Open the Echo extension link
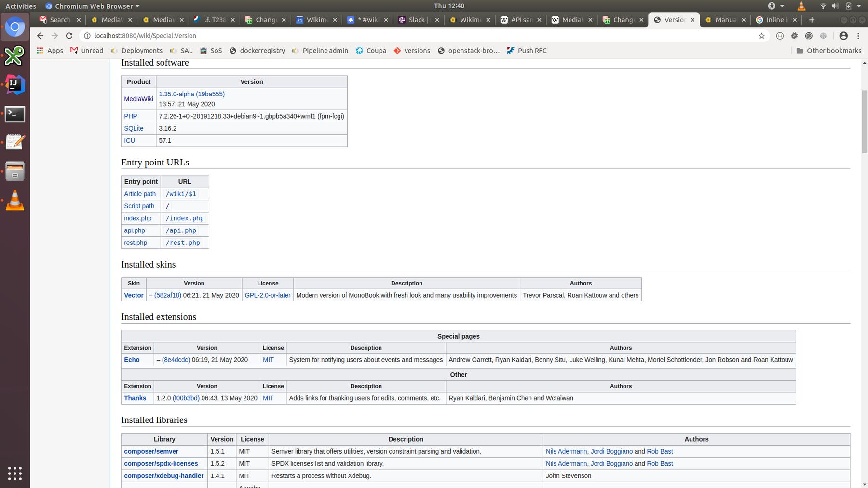Screen dimensions: 868x488 coord(132,360)
